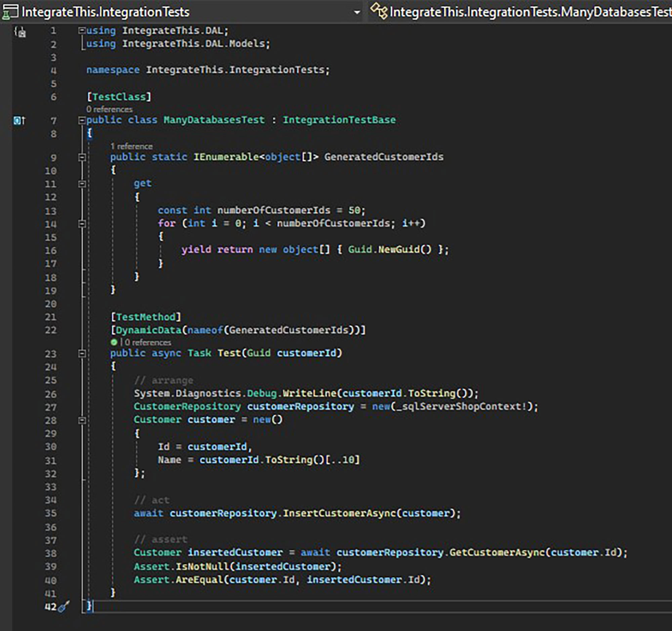Click the namespace declaration on line 4

[208, 70]
